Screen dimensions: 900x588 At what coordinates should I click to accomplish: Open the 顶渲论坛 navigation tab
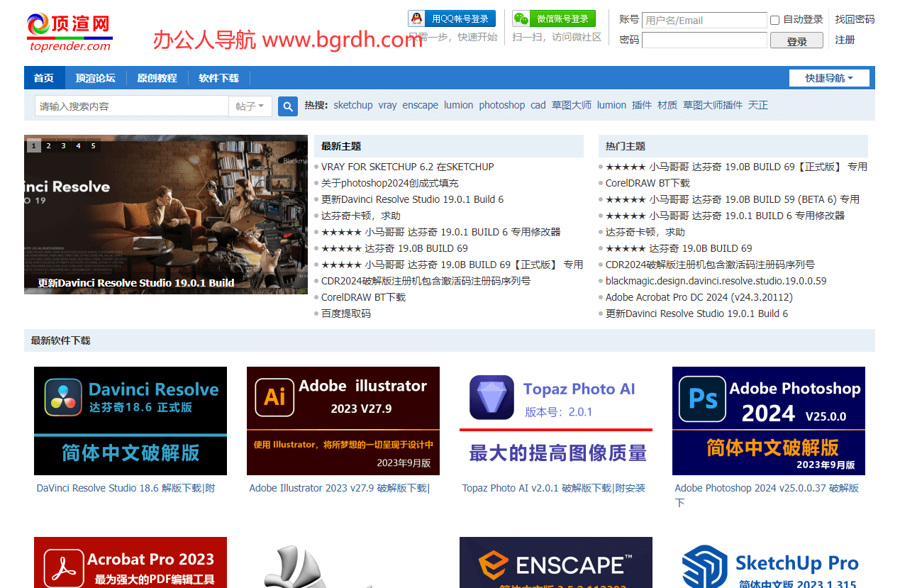[x=96, y=78]
